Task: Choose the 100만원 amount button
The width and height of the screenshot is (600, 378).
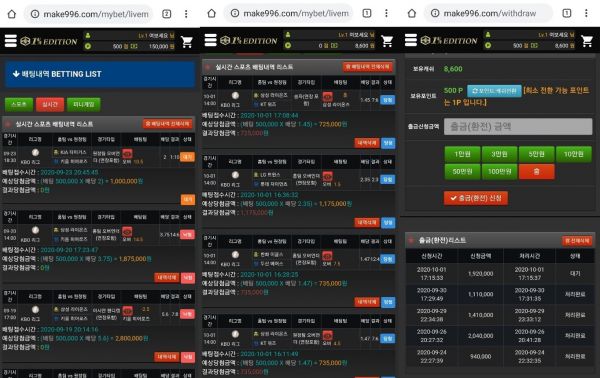Action: [x=499, y=172]
